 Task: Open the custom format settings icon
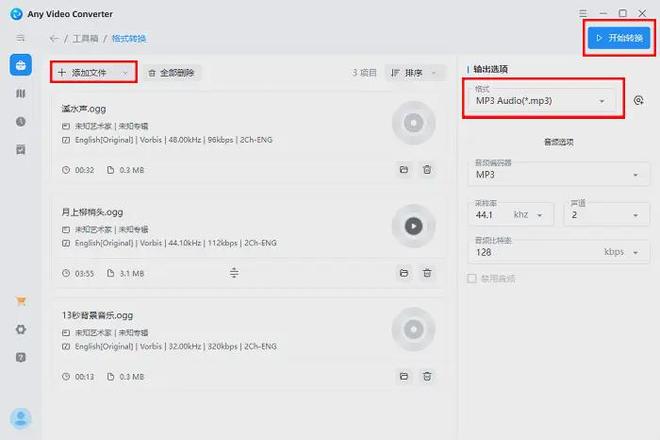pyautogui.click(x=639, y=100)
